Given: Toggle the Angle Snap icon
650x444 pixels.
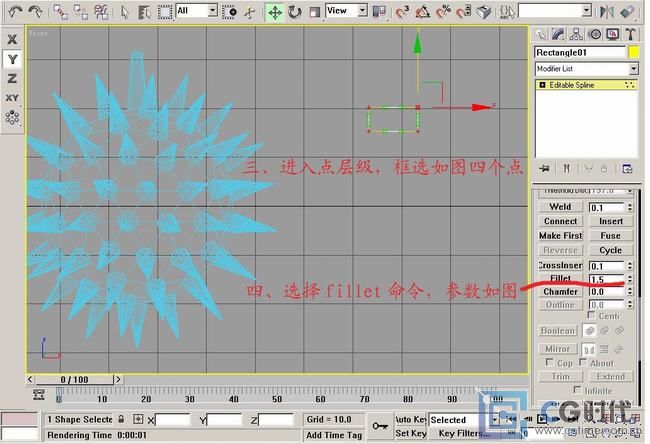Looking at the screenshot, I should 422,12.
